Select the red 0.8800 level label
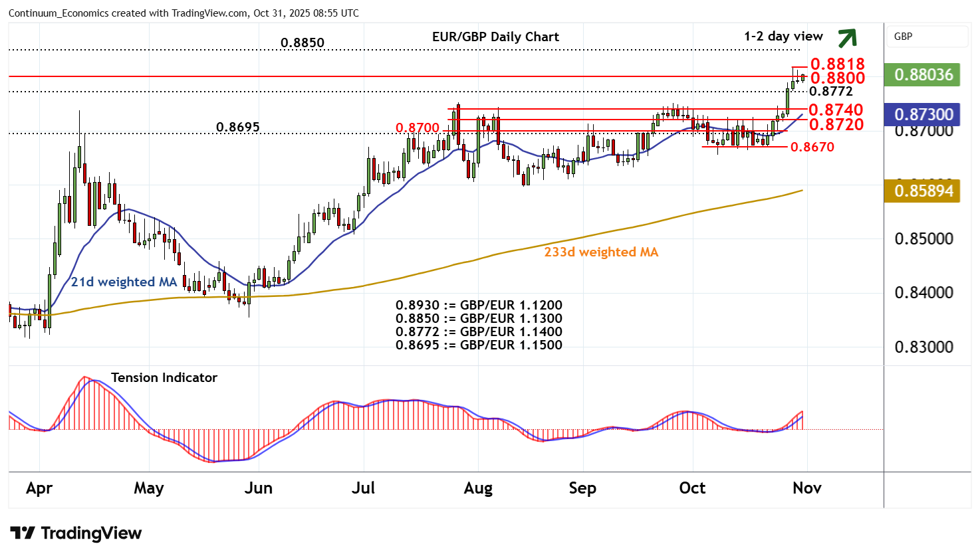This screenshot has width=980, height=558. (837, 78)
